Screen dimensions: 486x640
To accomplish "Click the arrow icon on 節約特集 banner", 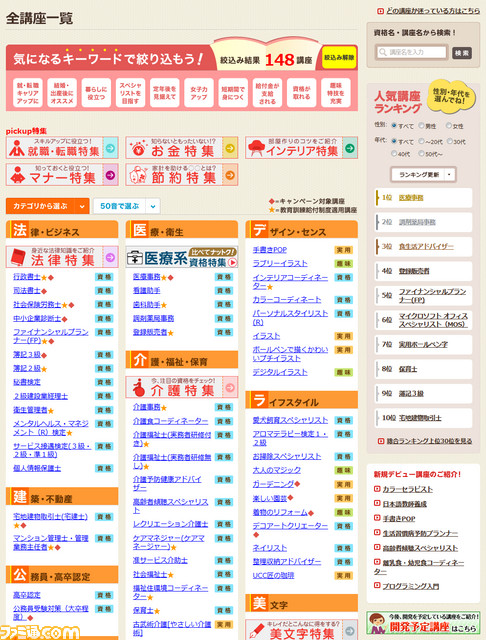I will pyautogui.click(x=230, y=175).
